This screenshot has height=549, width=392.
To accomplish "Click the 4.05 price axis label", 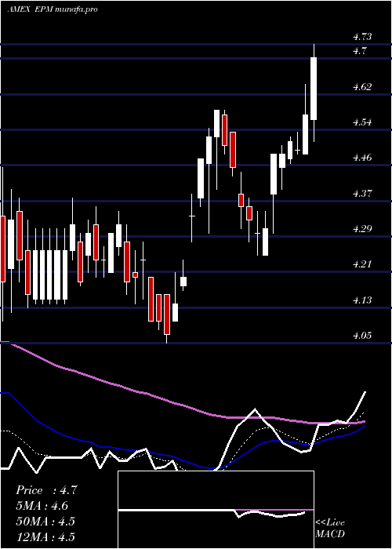I will [362, 336].
